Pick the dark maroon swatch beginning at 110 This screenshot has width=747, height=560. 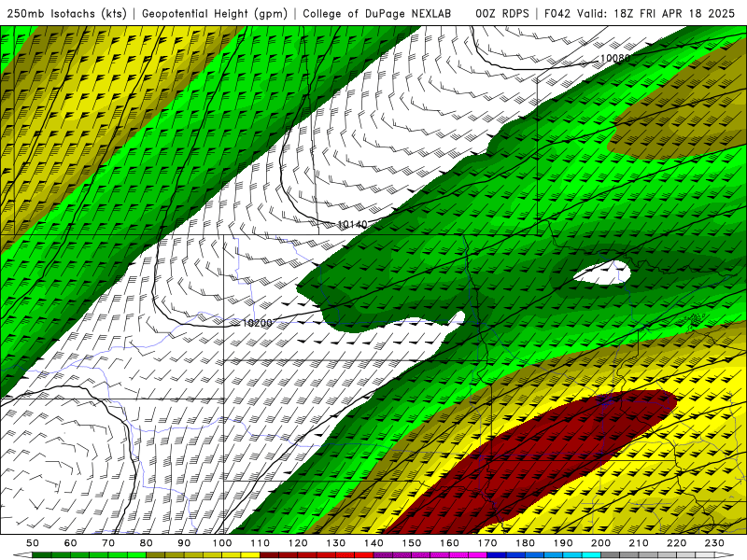pyautogui.click(x=269, y=554)
